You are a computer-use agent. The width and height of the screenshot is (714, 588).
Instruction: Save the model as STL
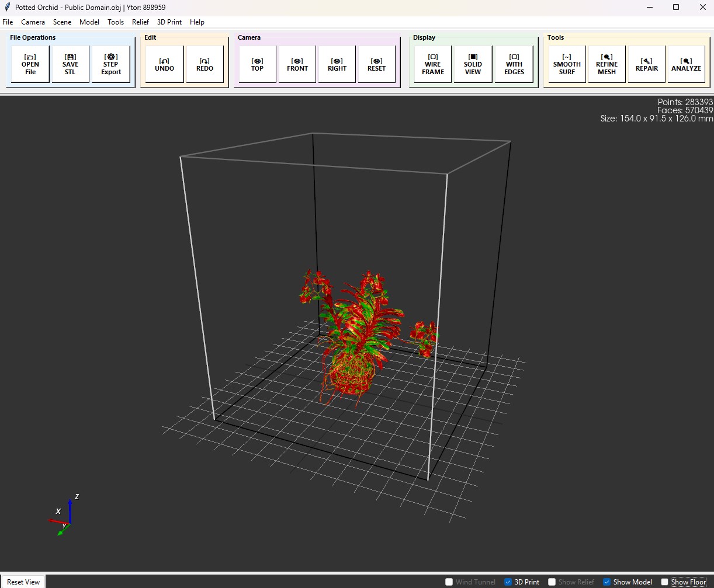(70, 64)
